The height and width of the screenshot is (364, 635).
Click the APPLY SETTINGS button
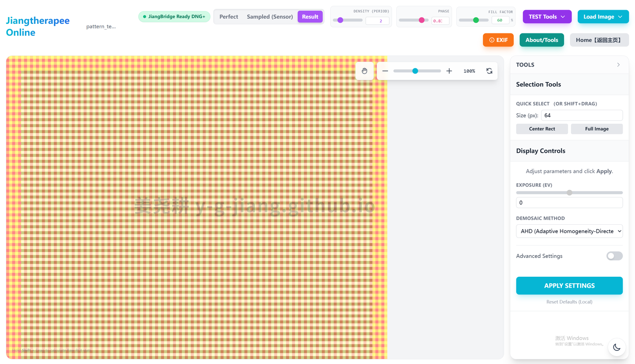coord(569,286)
